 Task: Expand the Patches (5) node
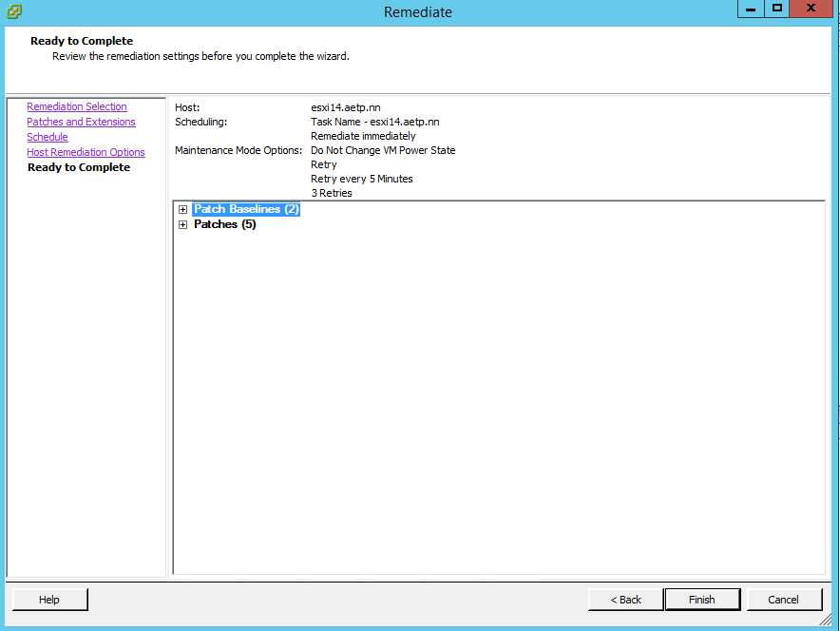click(x=182, y=225)
